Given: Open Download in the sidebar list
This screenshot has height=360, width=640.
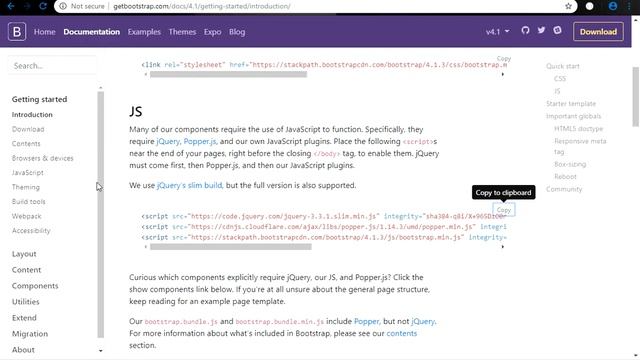Looking at the screenshot, I should tap(28, 129).
